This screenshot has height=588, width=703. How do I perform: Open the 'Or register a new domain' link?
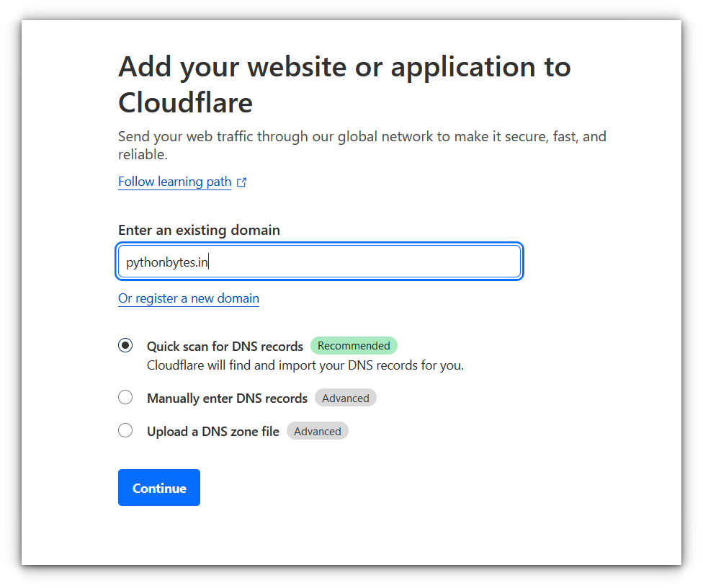(x=189, y=298)
